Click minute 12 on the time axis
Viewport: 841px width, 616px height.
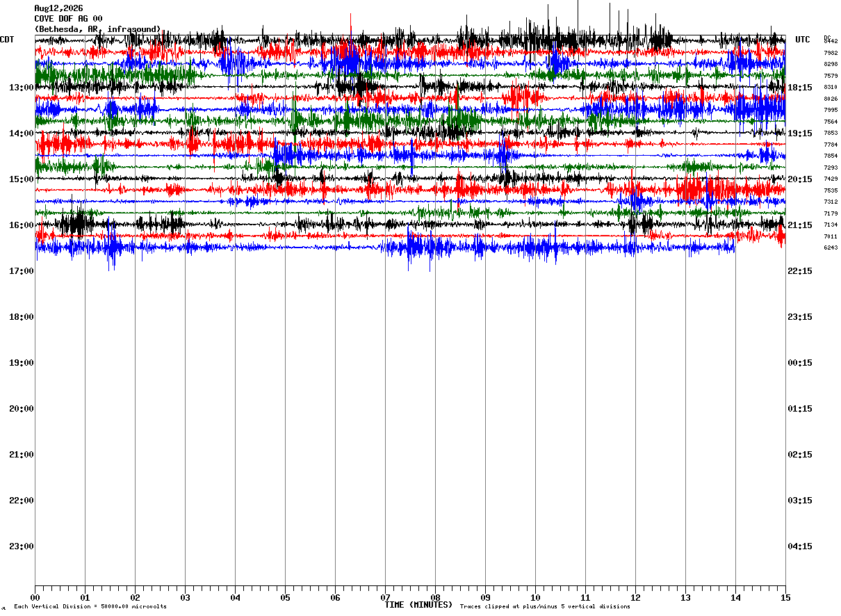coord(635,598)
